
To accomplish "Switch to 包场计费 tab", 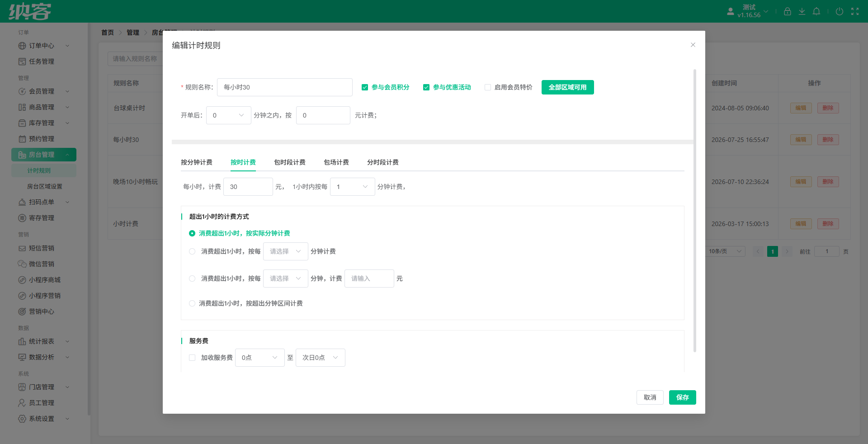I will click(336, 162).
